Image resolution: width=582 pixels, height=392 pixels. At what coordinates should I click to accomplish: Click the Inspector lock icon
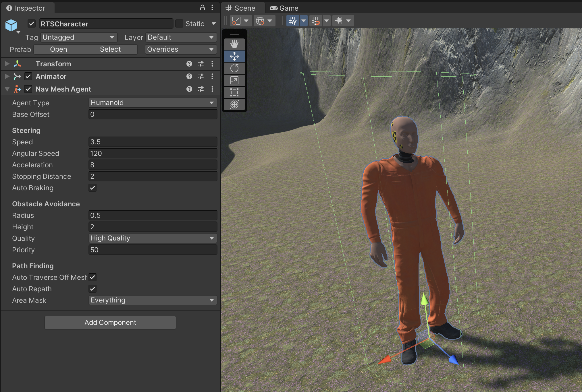tap(202, 8)
